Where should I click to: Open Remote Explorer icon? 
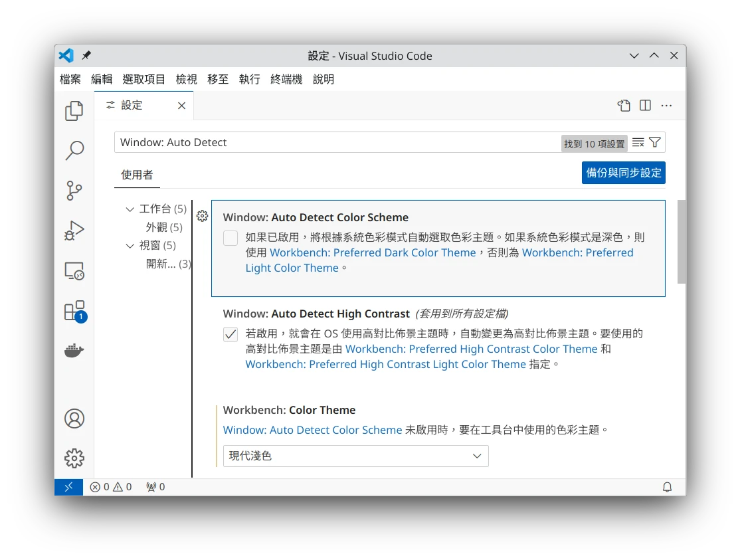click(x=74, y=271)
